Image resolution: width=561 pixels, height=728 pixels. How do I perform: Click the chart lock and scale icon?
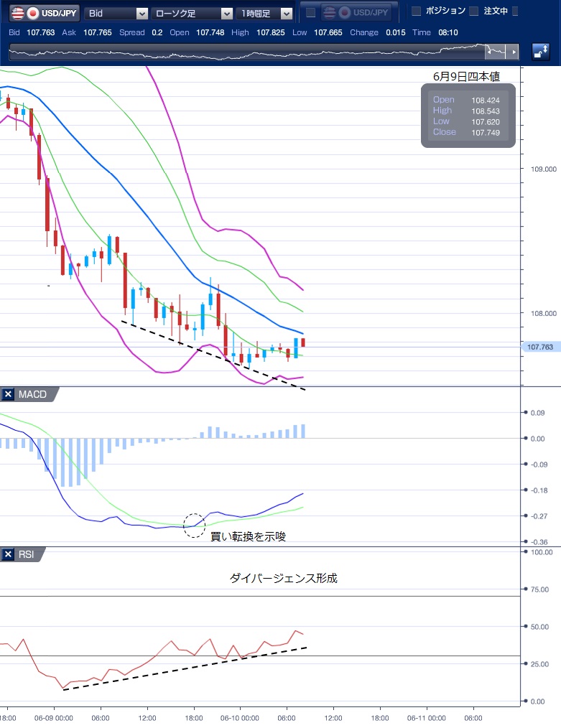540,52
